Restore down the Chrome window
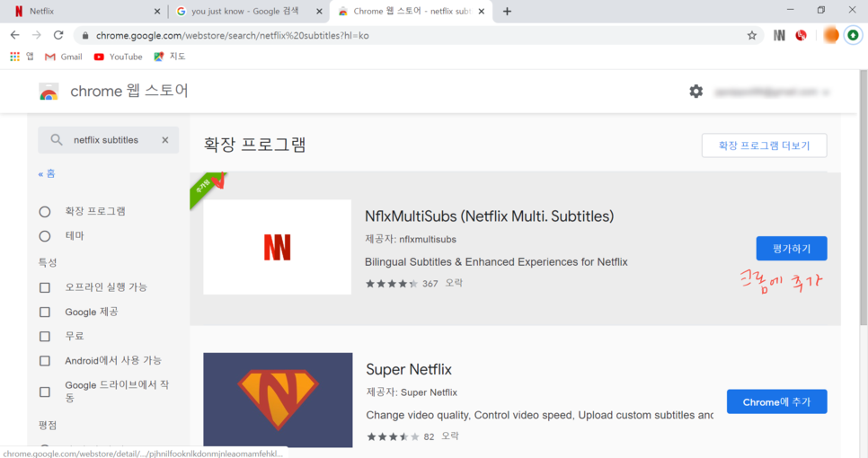Image resolution: width=868 pixels, height=458 pixels. point(821,10)
